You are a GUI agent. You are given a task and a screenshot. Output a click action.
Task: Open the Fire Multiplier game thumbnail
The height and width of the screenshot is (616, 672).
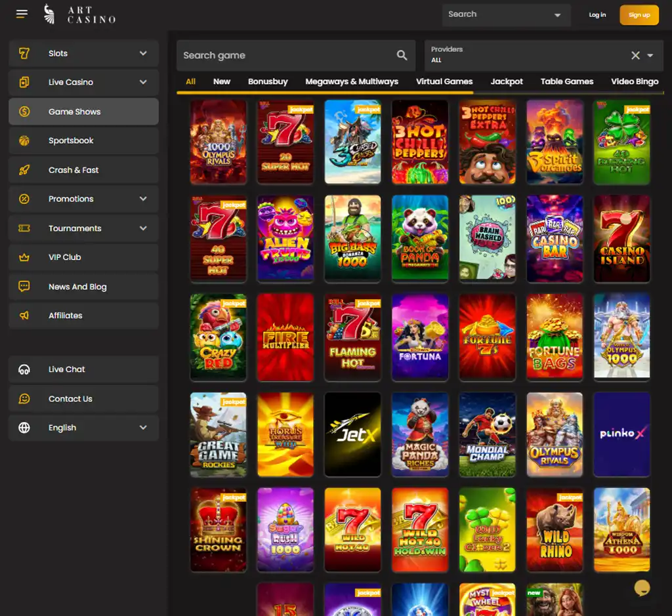tap(285, 337)
